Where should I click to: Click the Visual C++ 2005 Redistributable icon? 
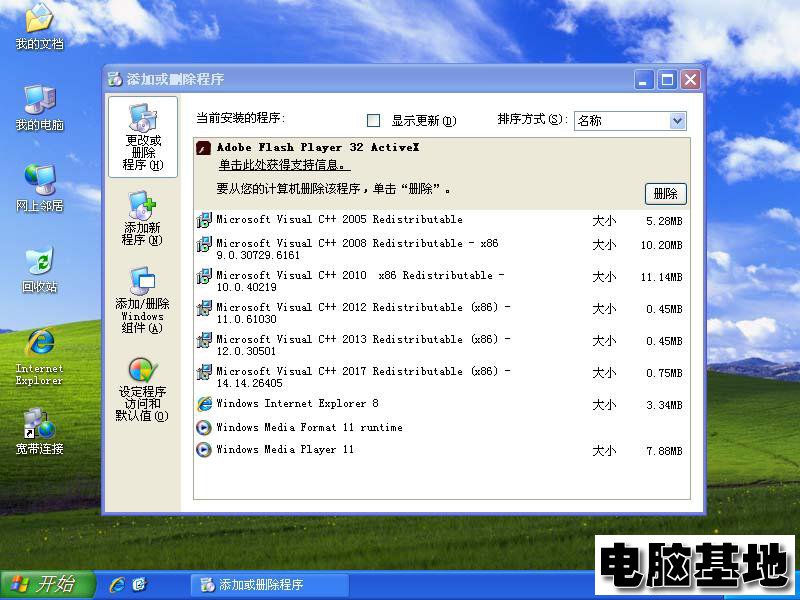(204, 220)
